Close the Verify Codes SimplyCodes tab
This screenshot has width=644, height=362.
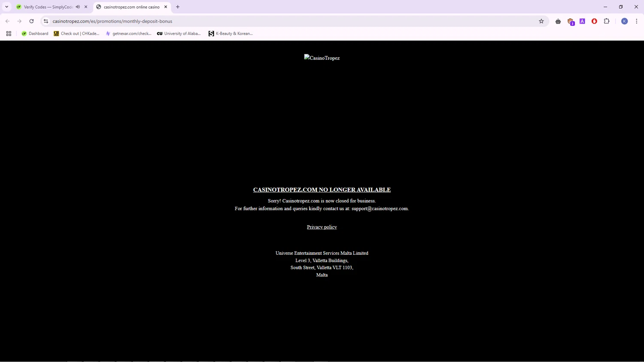click(86, 7)
